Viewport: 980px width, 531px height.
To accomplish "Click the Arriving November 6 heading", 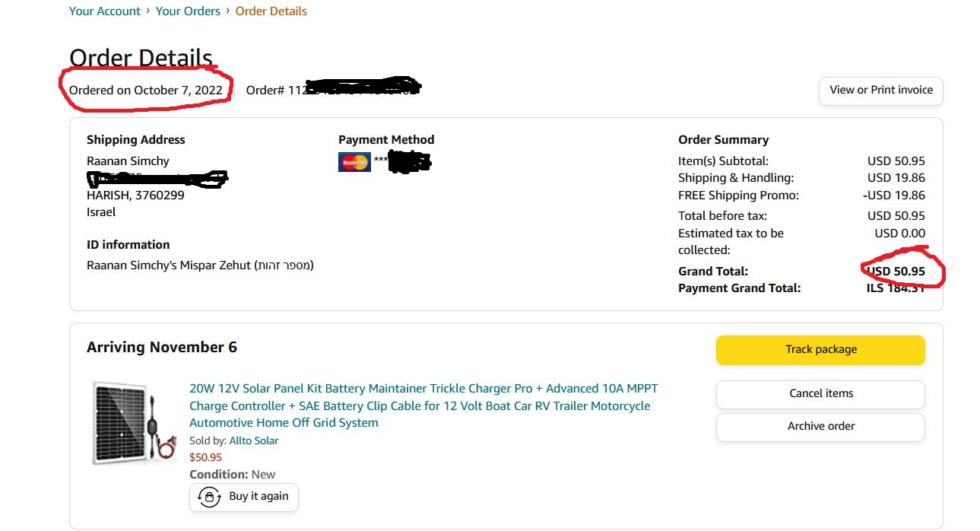I will tap(162, 348).
